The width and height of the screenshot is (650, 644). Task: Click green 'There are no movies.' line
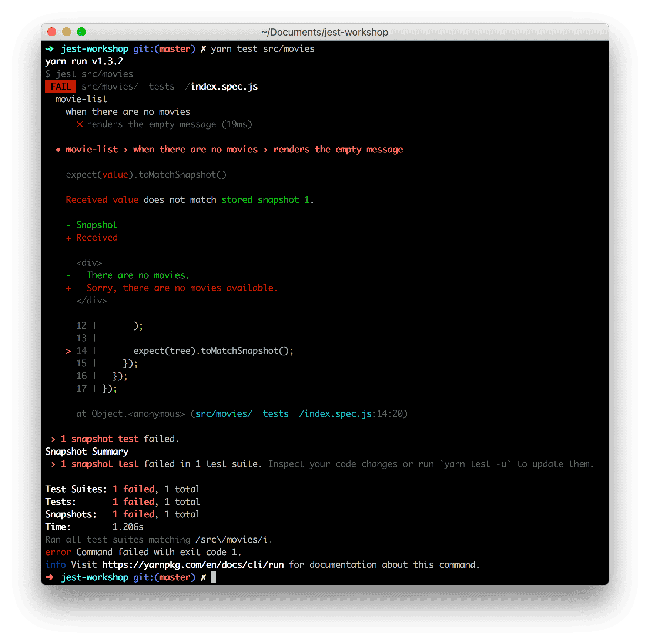138,275
